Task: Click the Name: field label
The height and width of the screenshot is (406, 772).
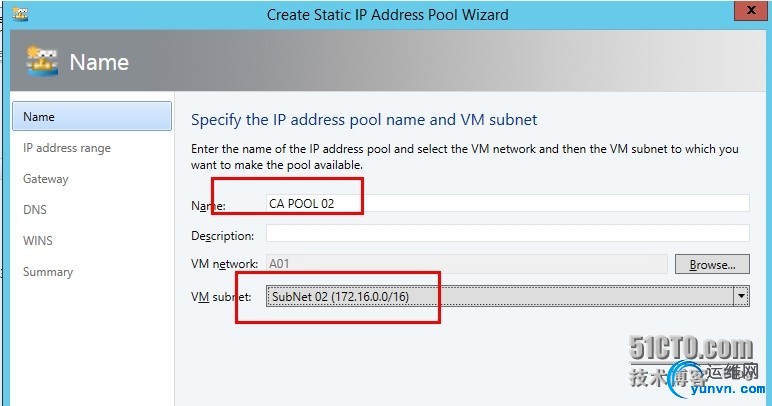Action: (208, 206)
